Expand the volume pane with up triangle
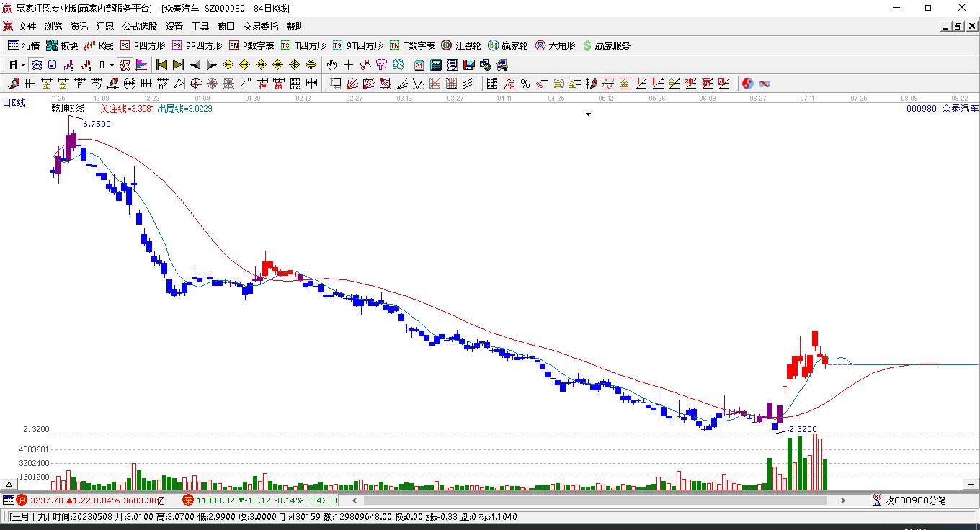 point(9,484)
